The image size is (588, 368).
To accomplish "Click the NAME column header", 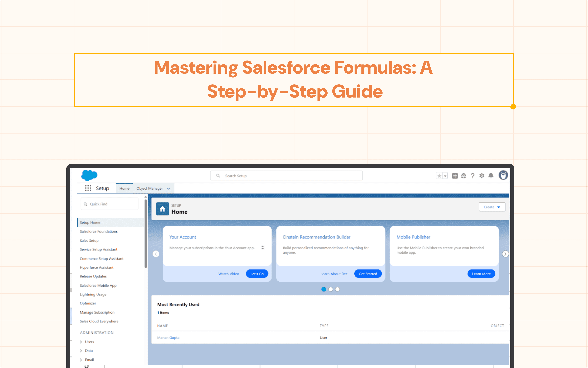I will [163, 326].
